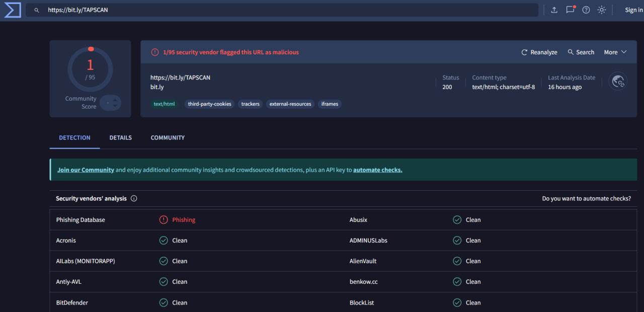The height and width of the screenshot is (312, 644).
Task: Click the search magnifier inside the URL bar
Action: [36, 10]
